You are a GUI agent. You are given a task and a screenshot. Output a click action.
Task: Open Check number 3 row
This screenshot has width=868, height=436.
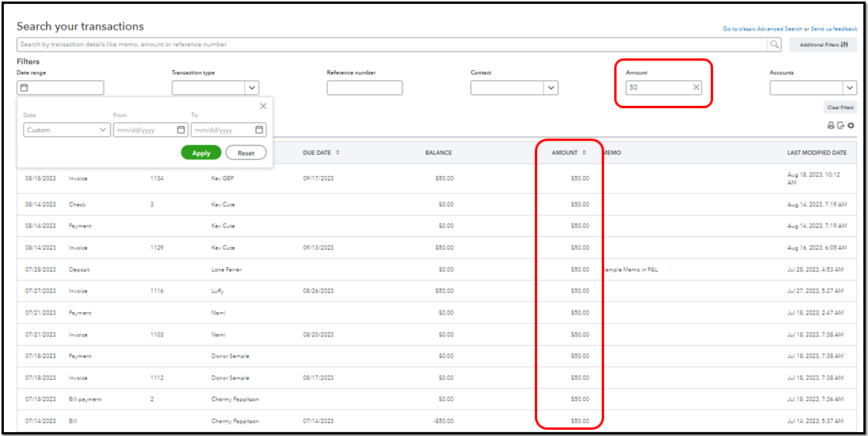click(436, 204)
